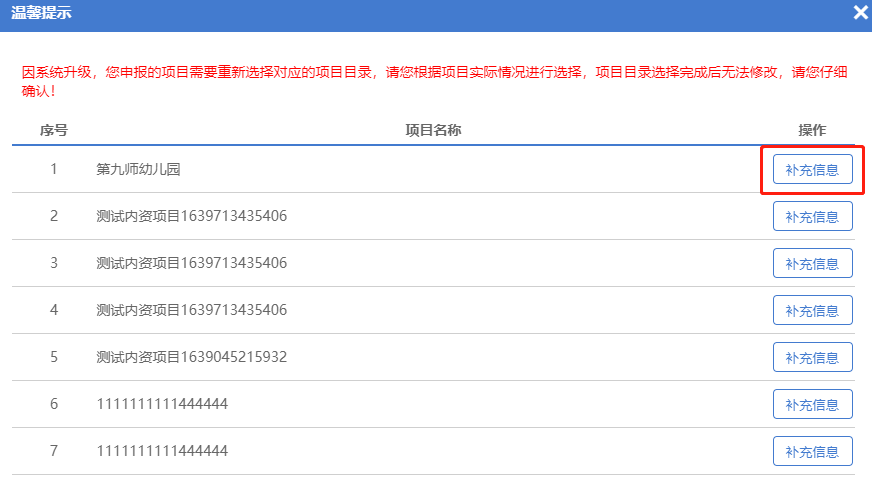Click the 项目名称 column header

[432, 131]
